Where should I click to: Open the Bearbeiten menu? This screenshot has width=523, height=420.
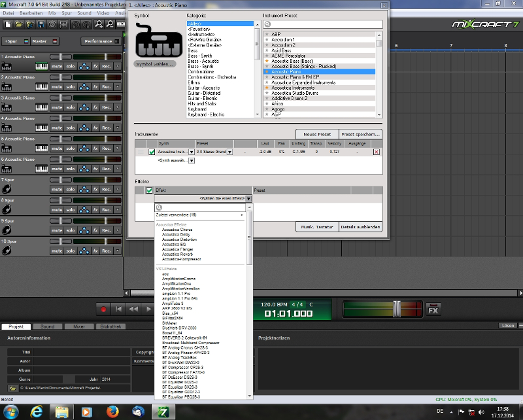click(x=31, y=13)
